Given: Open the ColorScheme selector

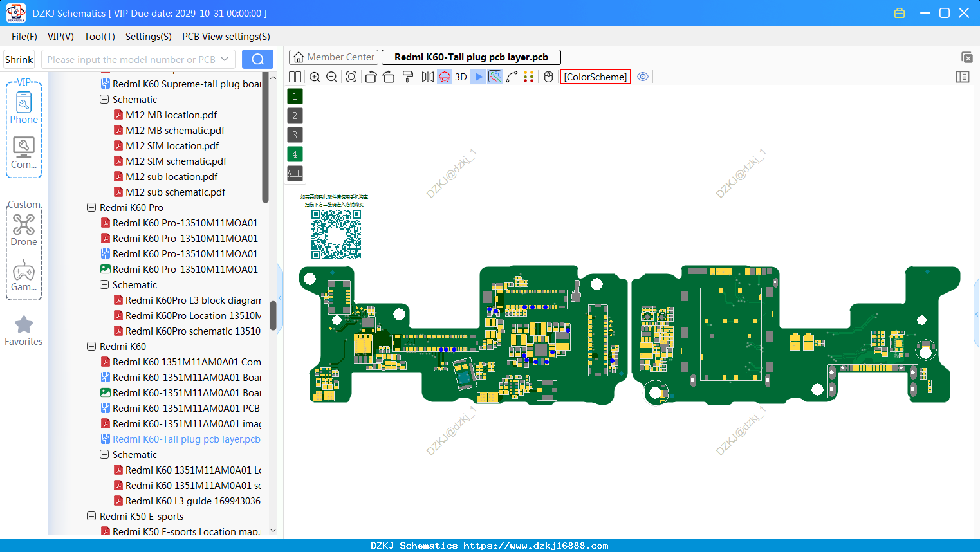Looking at the screenshot, I should pos(595,77).
